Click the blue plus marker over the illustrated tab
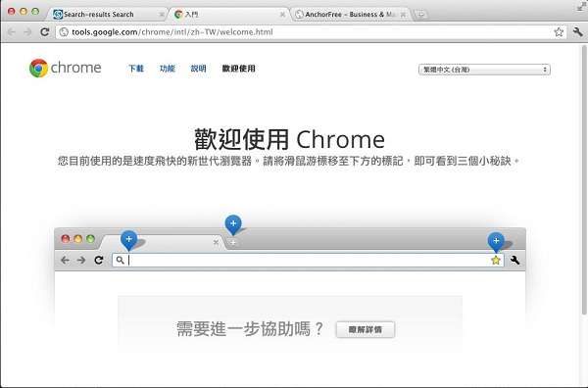This screenshot has height=388, width=588. [x=128, y=240]
